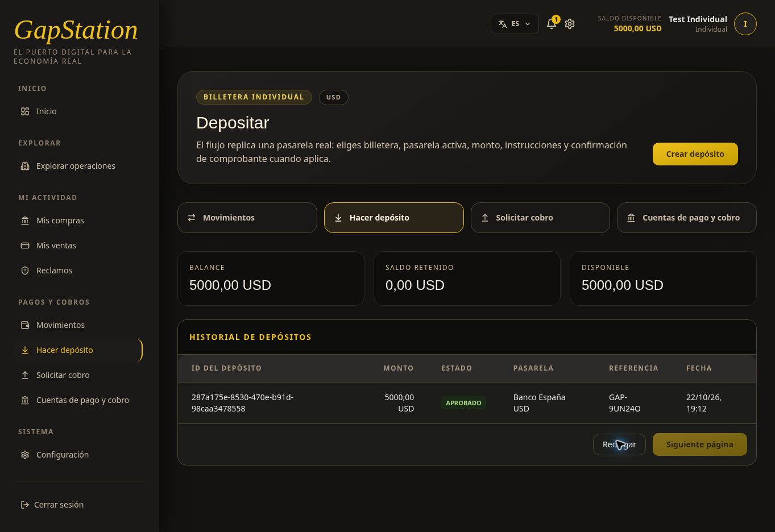
Task: Click deposit ID 287a175e-8530-470e-b91d-98caa3478558
Action: click(242, 403)
